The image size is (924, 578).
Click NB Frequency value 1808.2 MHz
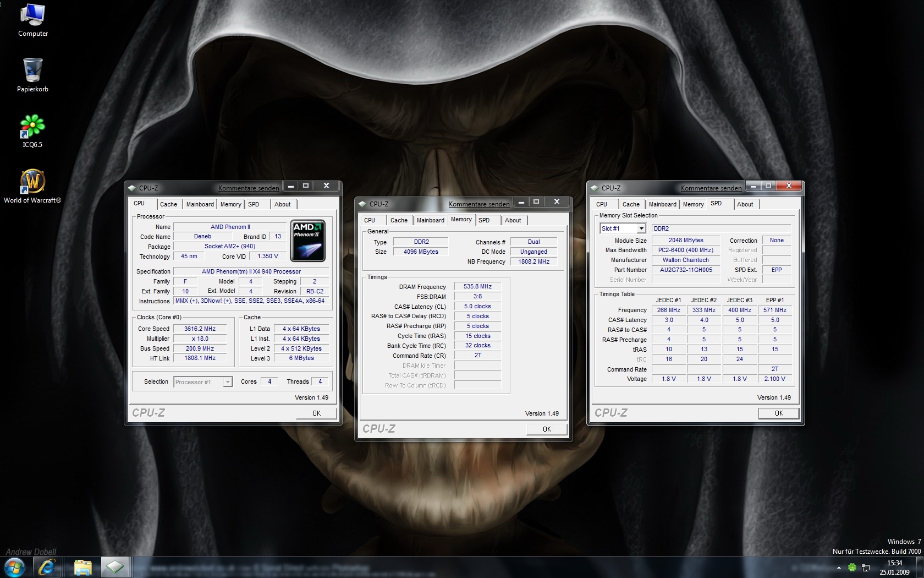tap(533, 262)
